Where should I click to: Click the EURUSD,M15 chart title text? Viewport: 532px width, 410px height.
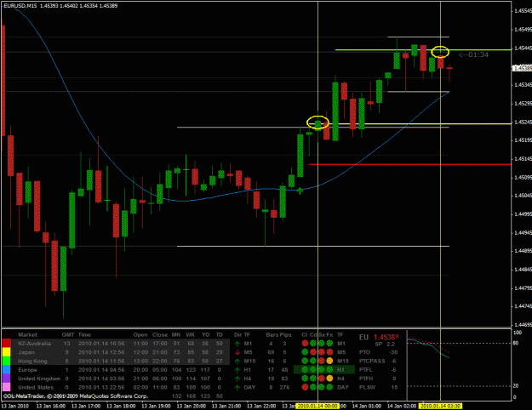(20, 6)
